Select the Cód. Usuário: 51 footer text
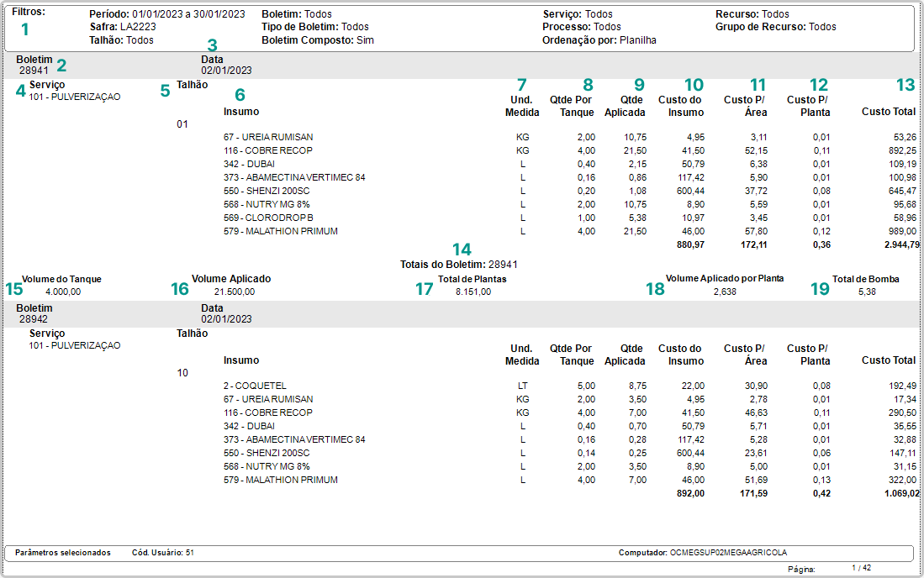 pyautogui.click(x=163, y=553)
